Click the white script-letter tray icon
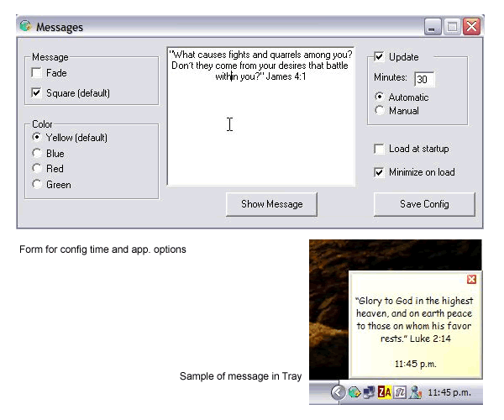 point(400,392)
